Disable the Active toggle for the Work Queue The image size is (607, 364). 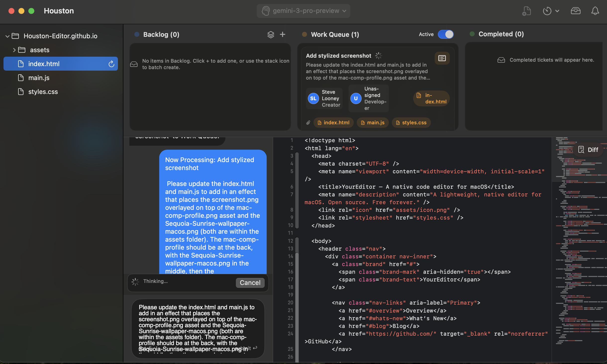pyautogui.click(x=446, y=34)
